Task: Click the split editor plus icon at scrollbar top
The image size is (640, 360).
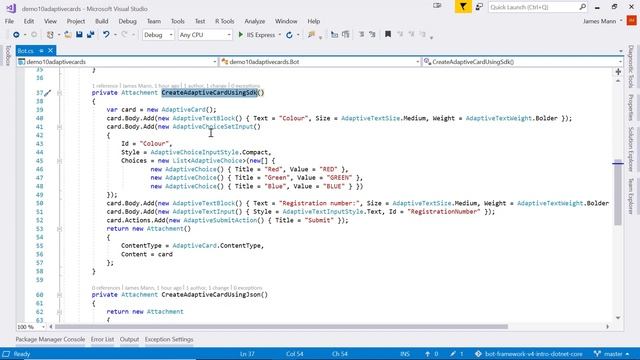Action: point(618,72)
